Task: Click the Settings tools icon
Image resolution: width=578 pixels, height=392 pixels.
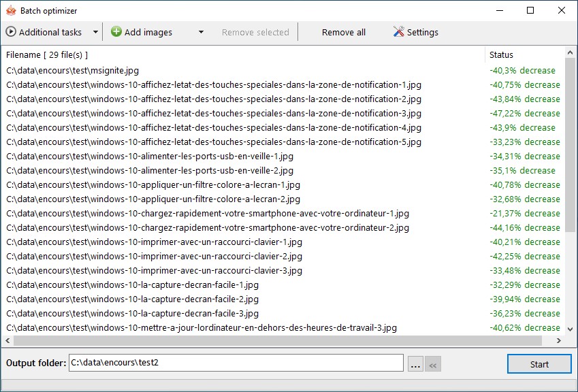Action: [x=399, y=32]
